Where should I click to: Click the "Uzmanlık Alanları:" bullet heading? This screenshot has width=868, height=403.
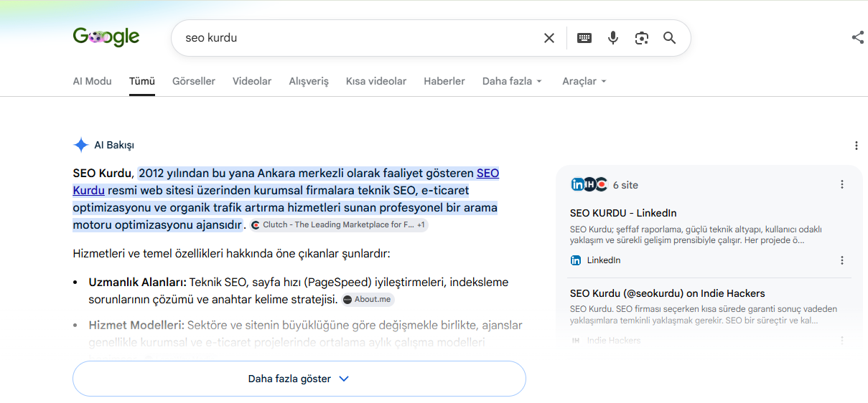(x=138, y=283)
